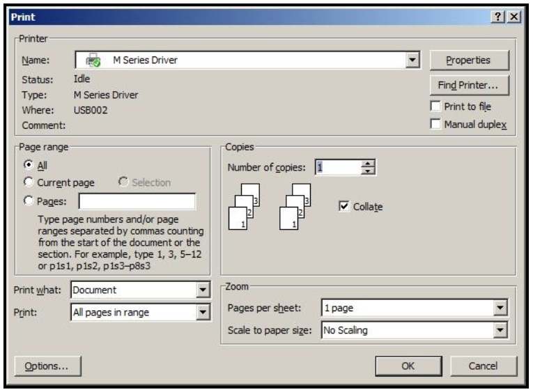Click the Properties button
This screenshot has width=533, height=392.
coord(469,60)
